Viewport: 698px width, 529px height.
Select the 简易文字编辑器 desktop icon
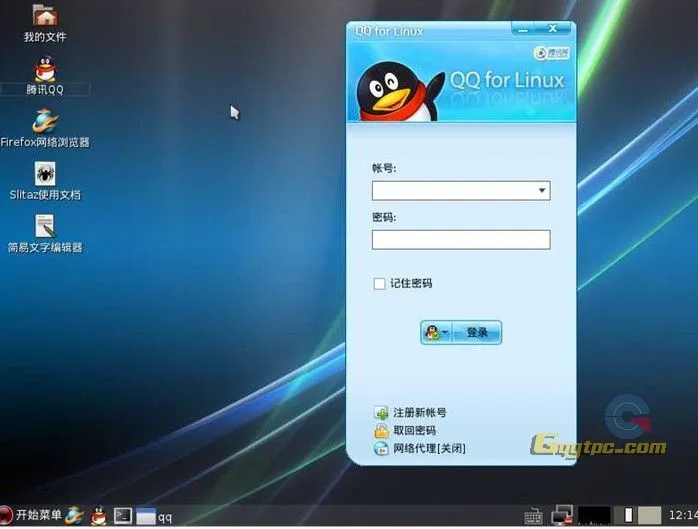click(x=45, y=226)
